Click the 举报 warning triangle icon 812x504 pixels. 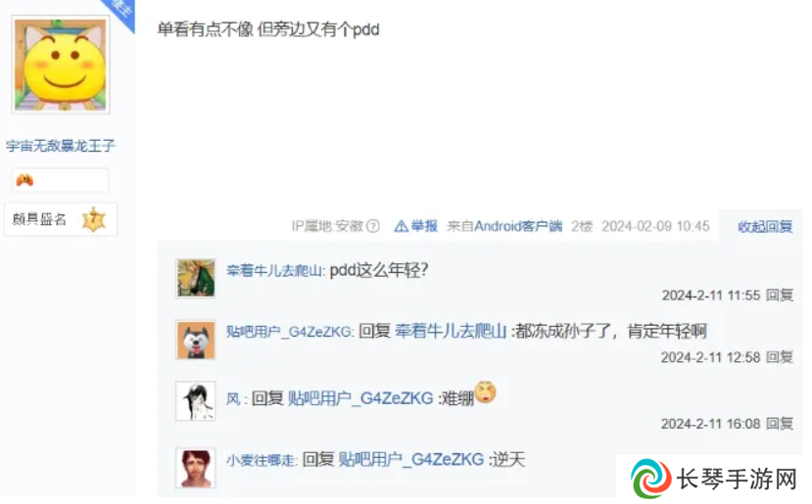[401, 227]
